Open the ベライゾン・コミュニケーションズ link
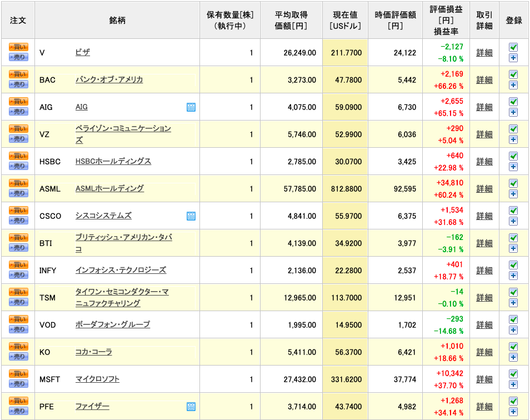The width and height of the screenshot is (530, 420). coord(123,134)
